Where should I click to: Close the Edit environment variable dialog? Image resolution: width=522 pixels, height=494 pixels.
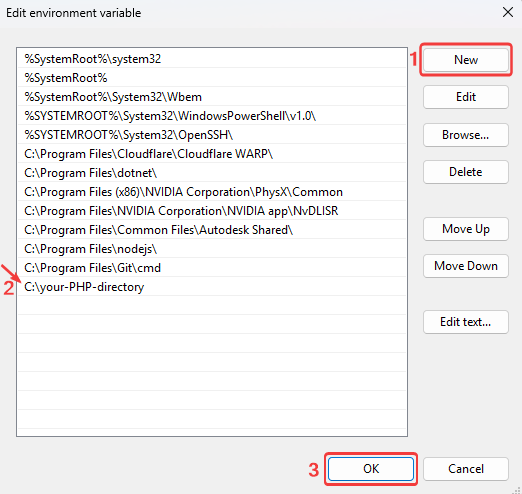click(x=508, y=13)
